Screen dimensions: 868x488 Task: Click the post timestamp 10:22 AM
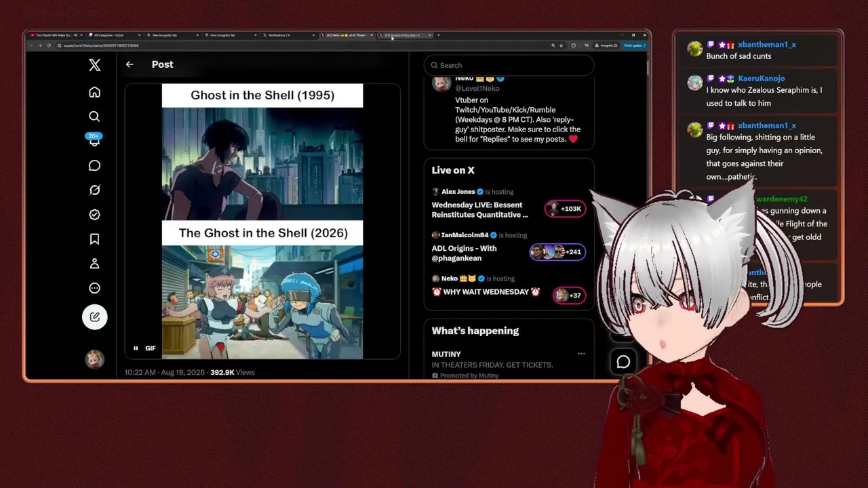point(165,372)
